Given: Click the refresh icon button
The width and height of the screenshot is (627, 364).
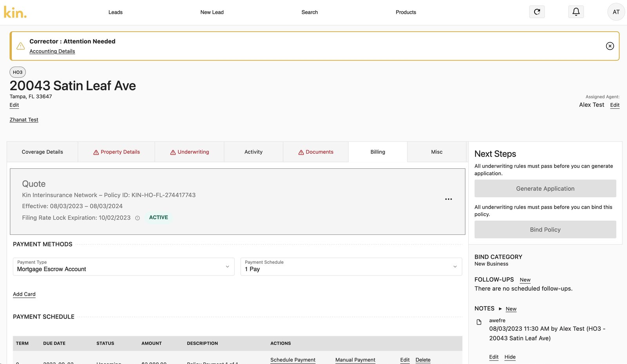Looking at the screenshot, I should coord(537,12).
